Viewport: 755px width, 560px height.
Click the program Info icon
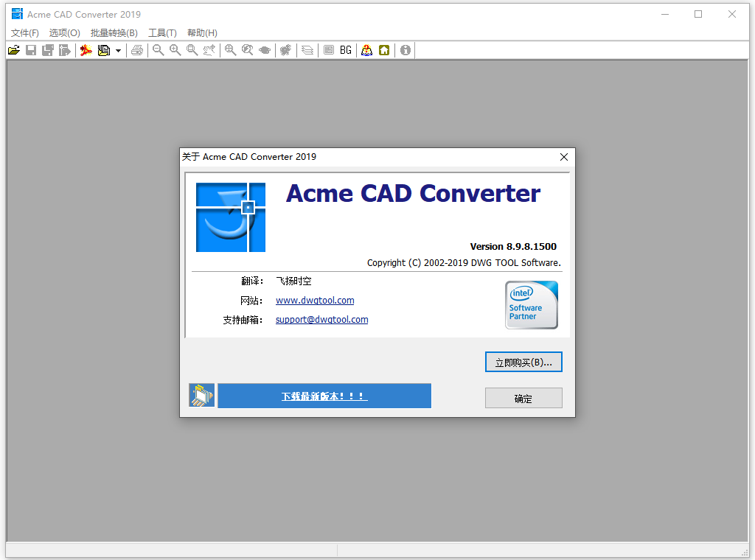(x=405, y=49)
